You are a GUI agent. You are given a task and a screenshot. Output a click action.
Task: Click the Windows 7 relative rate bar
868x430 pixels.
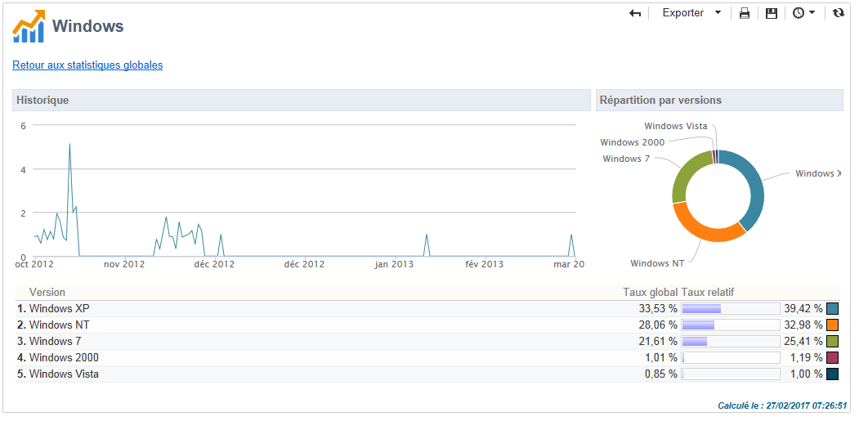[731, 342]
